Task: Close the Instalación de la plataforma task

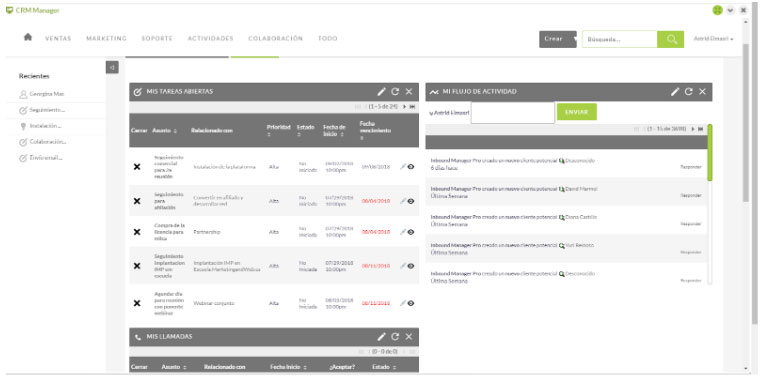Action: (x=137, y=167)
